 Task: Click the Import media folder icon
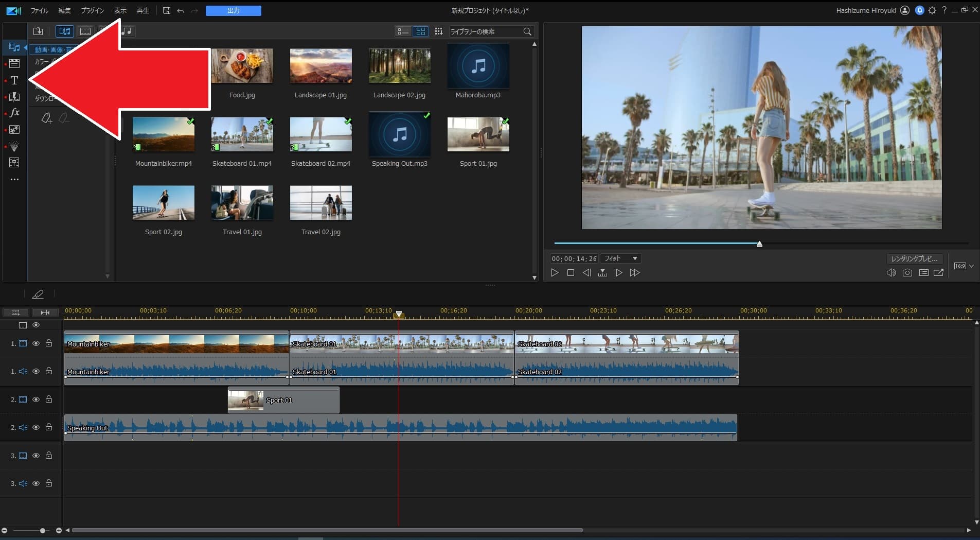point(38,31)
